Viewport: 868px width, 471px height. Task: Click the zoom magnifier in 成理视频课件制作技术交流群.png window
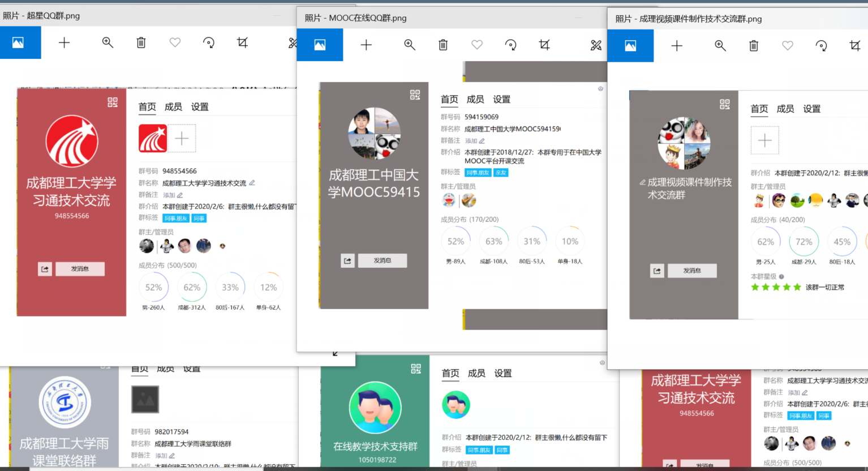click(720, 46)
